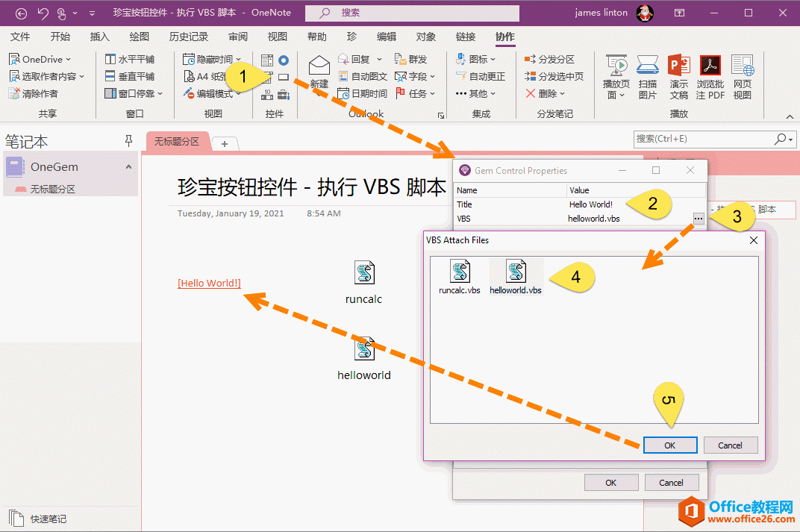Click the list control icon in 控件 group
The width and height of the screenshot is (800, 532).
(267, 60)
